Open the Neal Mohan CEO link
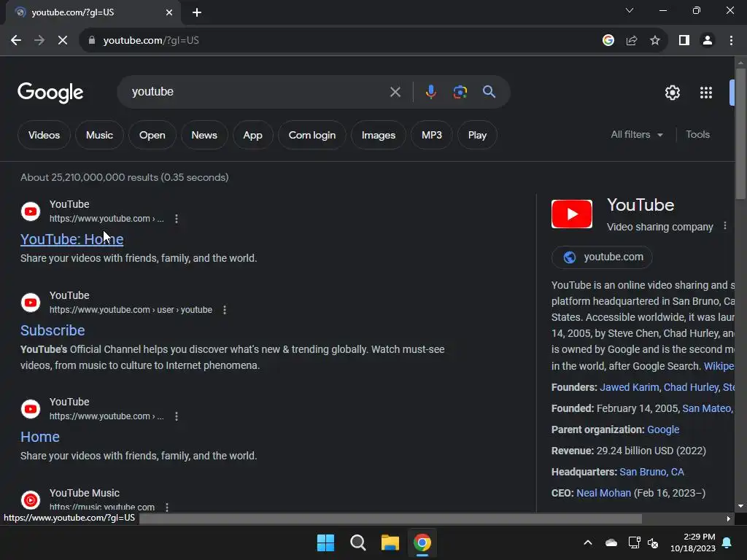The width and height of the screenshot is (747, 560). [x=603, y=493]
